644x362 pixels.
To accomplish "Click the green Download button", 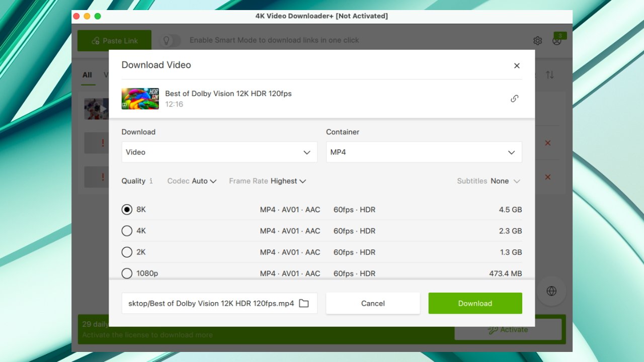I will tap(475, 303).
